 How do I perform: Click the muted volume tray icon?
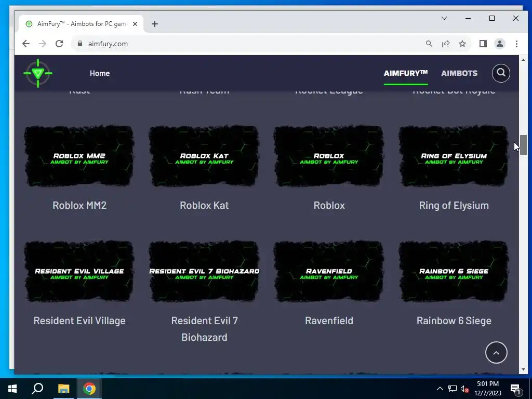[465, 389]
